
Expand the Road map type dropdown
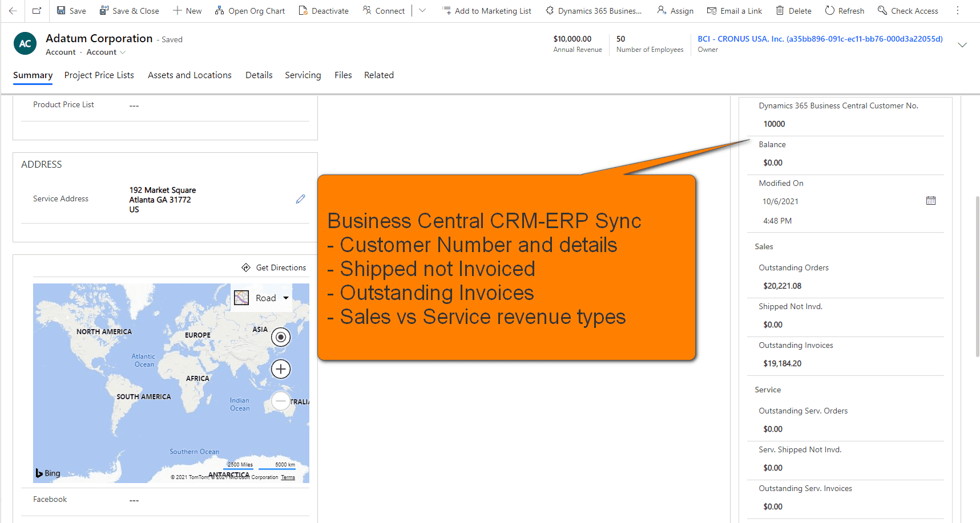click(286, 298)
